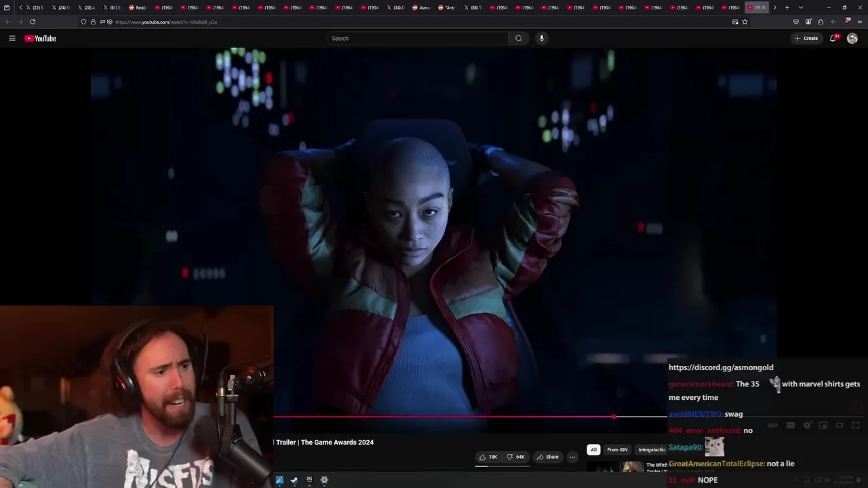Dislike the video showing 64K
The width and height of the screenshot is (868, 488).
(x=515, y=457)
